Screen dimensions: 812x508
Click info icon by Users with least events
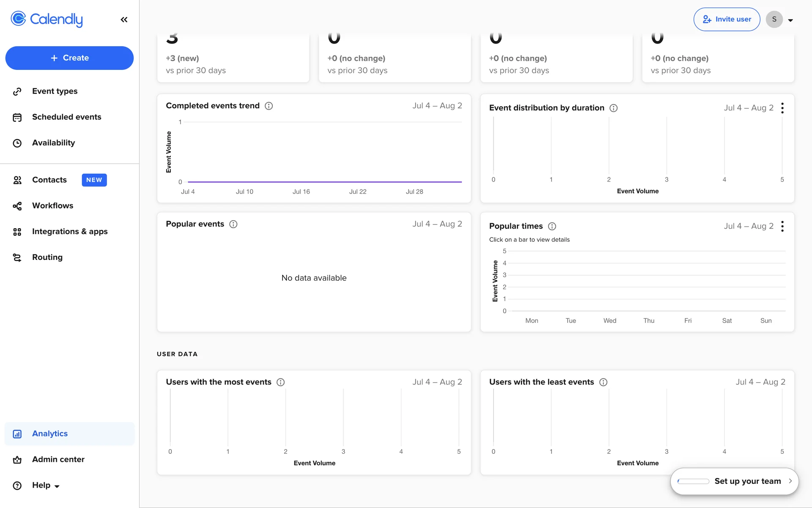tap(603, 382)
